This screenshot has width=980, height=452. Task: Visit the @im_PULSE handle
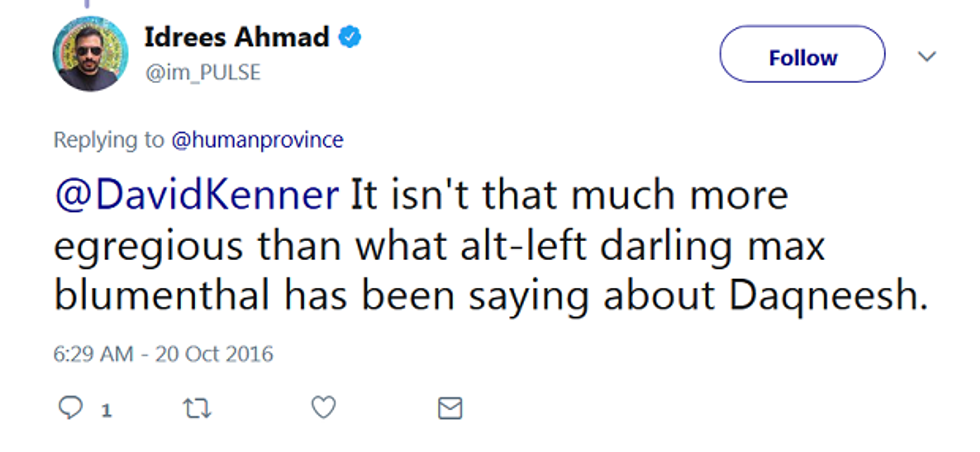point(202,73)
